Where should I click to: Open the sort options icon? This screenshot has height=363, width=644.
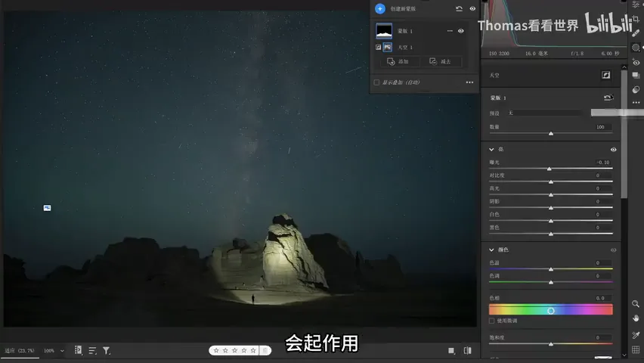(x=92, y=351)
